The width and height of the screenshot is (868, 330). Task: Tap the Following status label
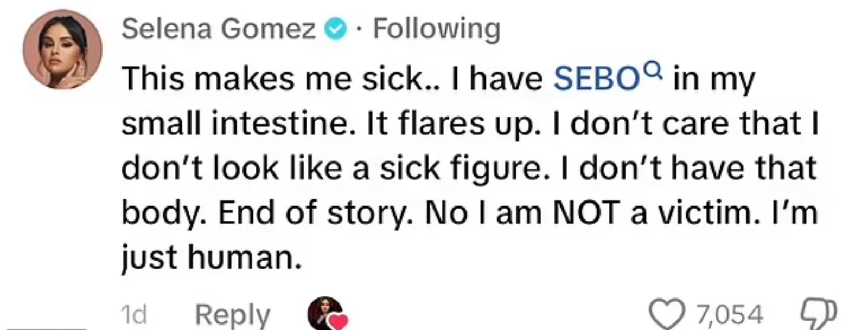click(x=437, y=29)
